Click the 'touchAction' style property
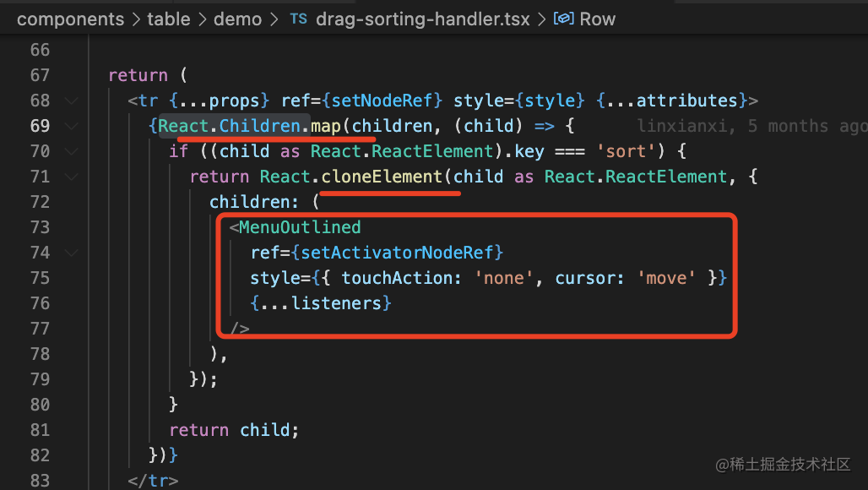Viewport: 868px width, 490px height. click(397, 278)
